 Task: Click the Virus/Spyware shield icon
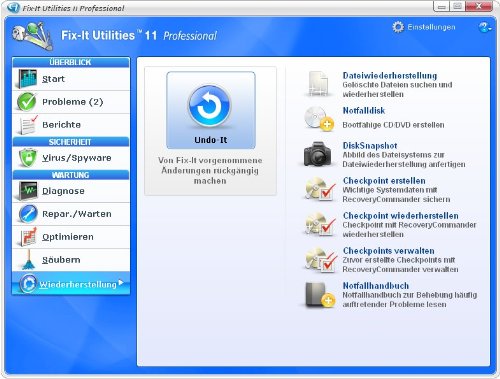click(27, 158)
